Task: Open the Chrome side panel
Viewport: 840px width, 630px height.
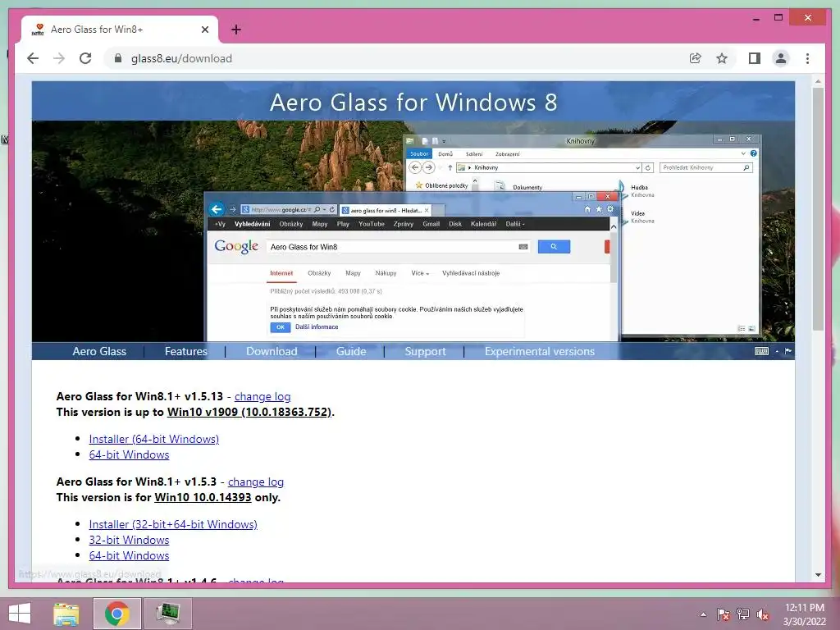Action: coord(755,58)
